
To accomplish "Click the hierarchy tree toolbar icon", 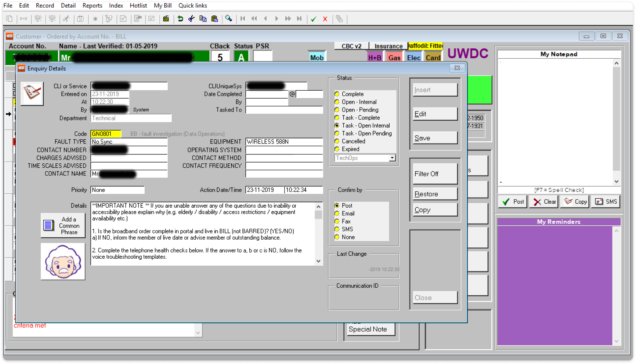I will (109, 19).
